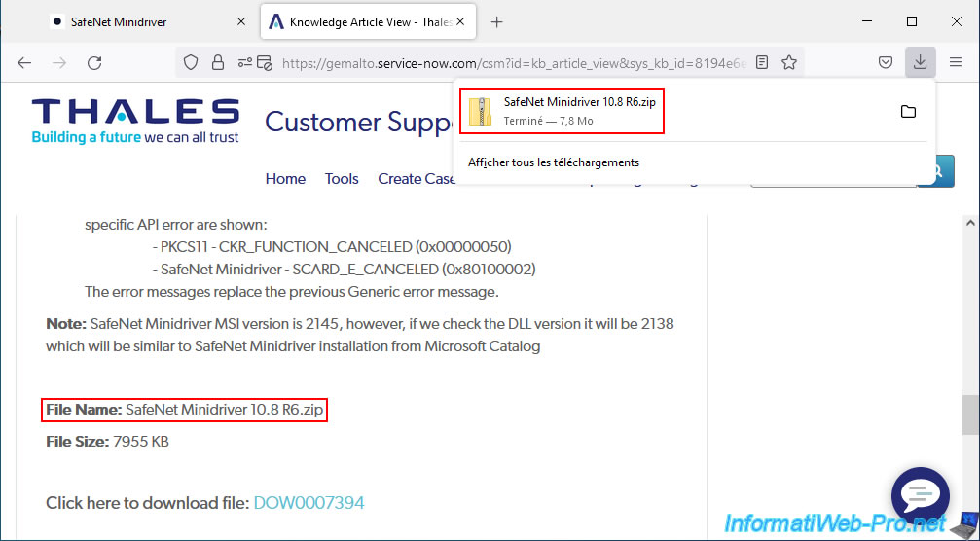
Task: Click the site security padlock icon
Action: pyautogui.click(x=217, y=62)
